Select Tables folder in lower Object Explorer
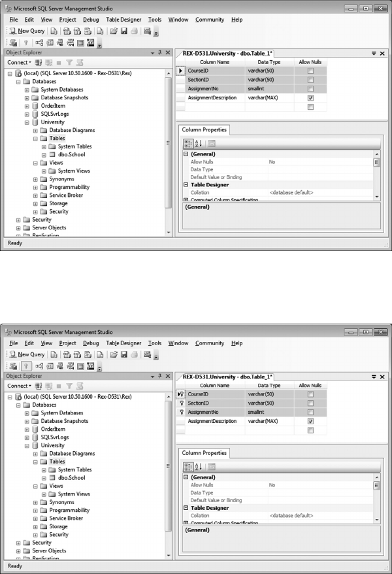This screenshot has width=392, height=574. click(x=57, y=462)
